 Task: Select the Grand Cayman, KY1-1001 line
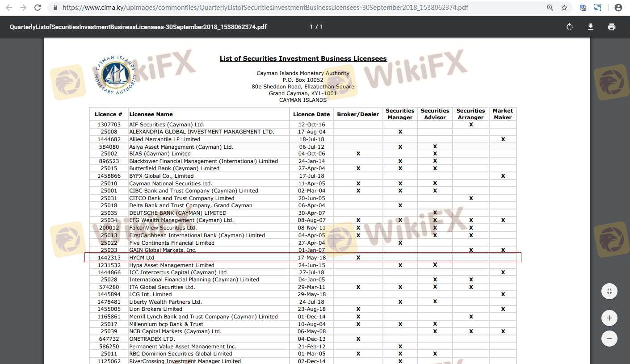pos(303,93)
